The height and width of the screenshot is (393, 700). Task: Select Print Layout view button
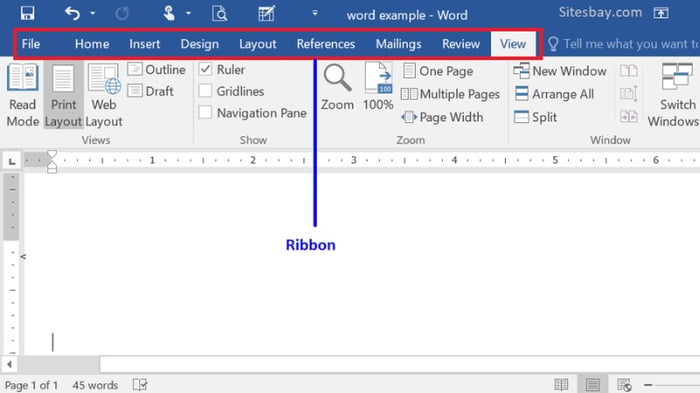tap(63, 95)
